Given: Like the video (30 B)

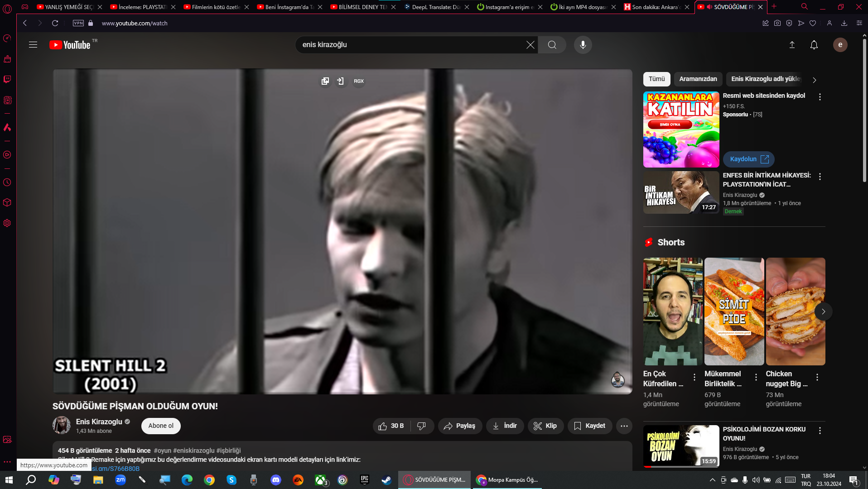Looking at the screenshot, I should [x=391, y=426].
